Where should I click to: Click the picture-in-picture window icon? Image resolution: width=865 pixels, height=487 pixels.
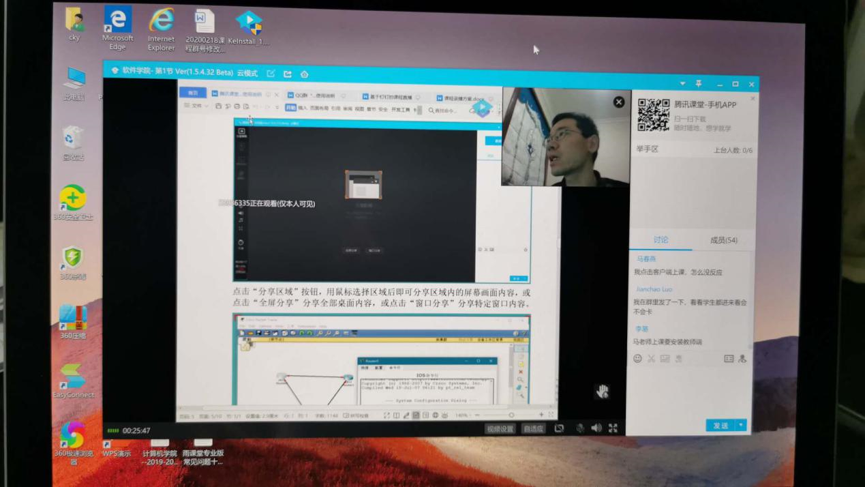click(x=559, y=428)
